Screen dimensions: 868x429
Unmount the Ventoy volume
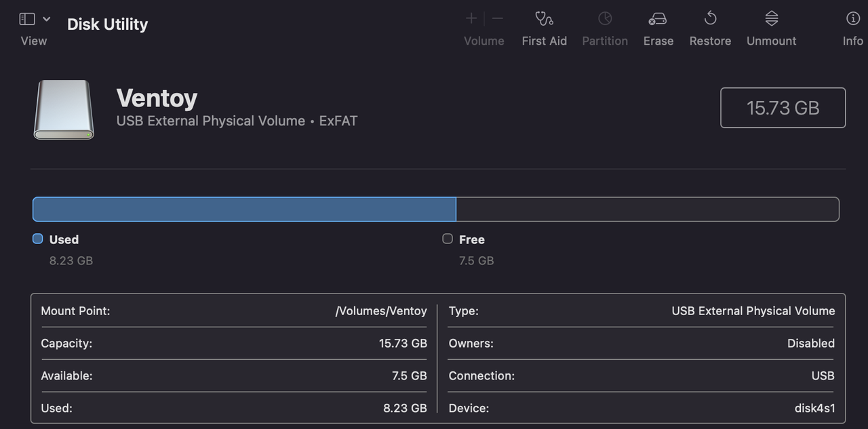click(x=771, y=19)
